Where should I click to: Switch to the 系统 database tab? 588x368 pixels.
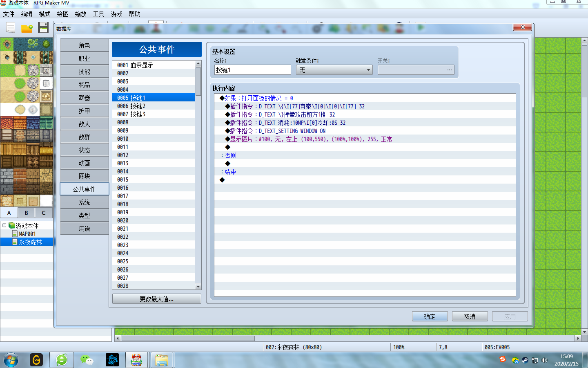coord(85,202)
